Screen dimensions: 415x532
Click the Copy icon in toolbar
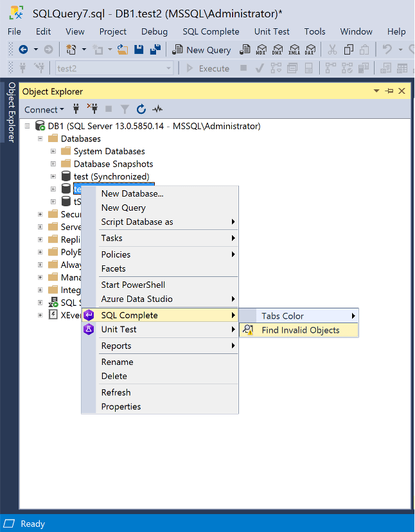(348, 50)
